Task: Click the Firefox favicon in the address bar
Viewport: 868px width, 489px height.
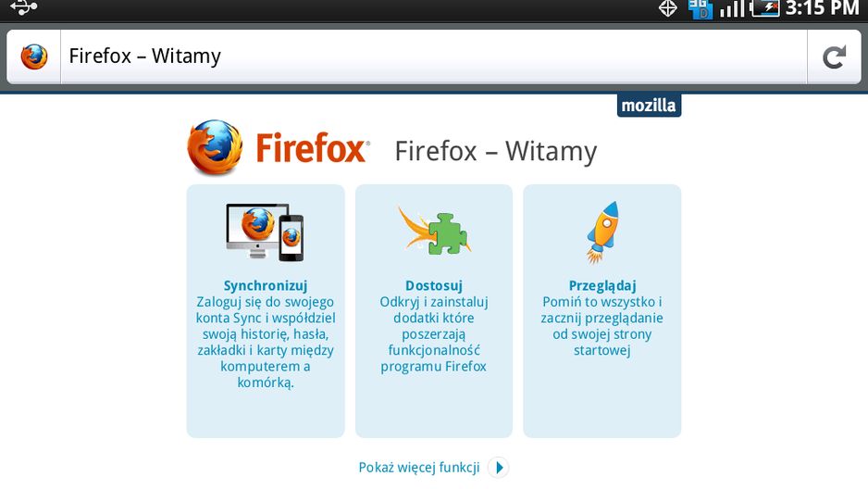Action: point(33,56)
